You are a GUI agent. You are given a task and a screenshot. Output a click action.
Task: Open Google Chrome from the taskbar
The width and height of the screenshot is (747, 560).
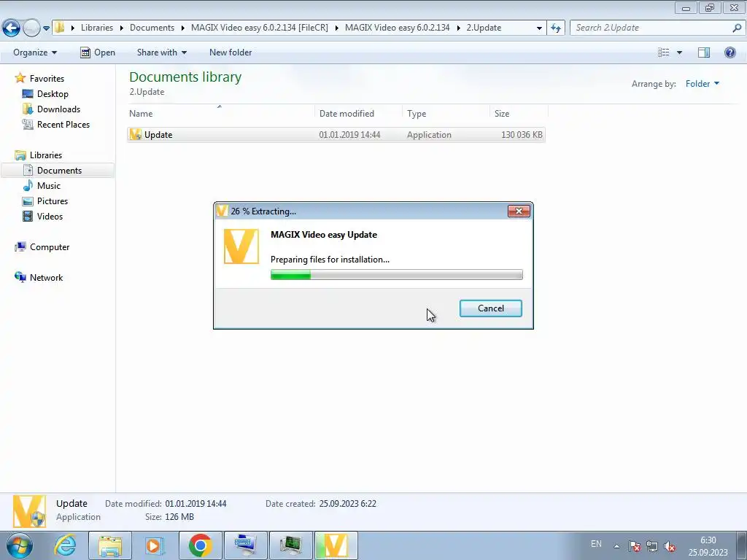pyautogui.click(x=200, y=545)
